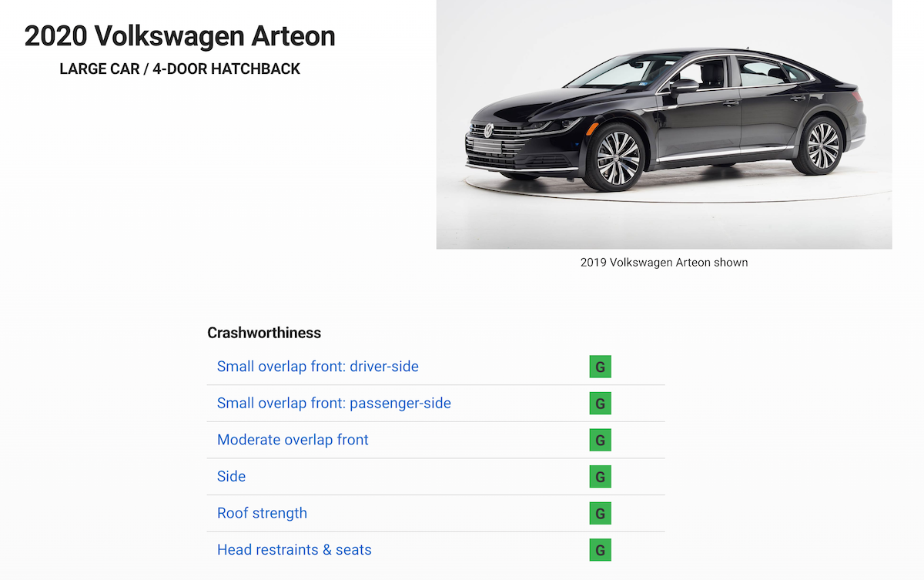Open Head restraints & seats link
924x580 pixels.
pos(294,550)
